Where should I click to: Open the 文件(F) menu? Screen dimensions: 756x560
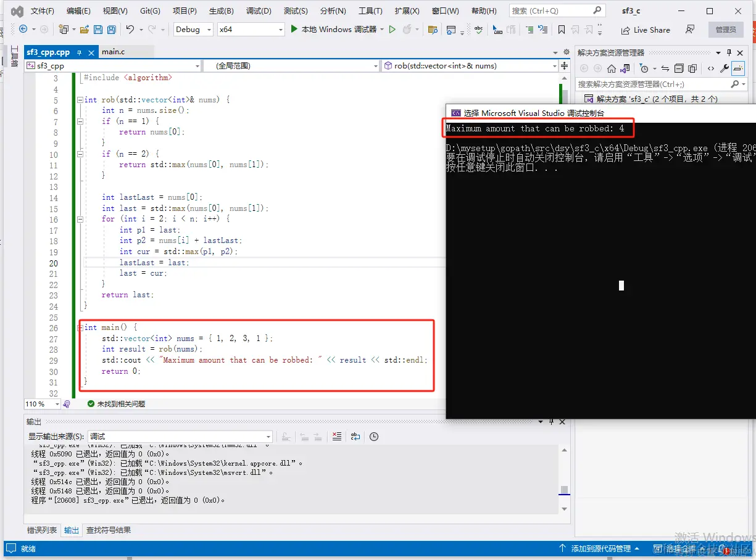click(43, 11)
